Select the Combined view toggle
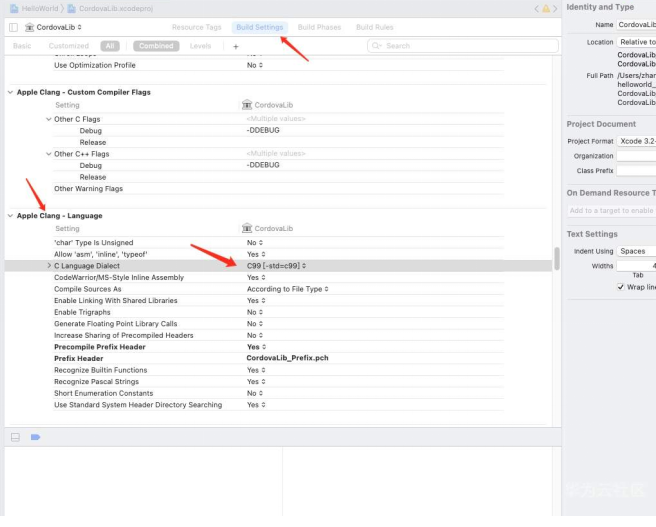 (x=155, y=46)
